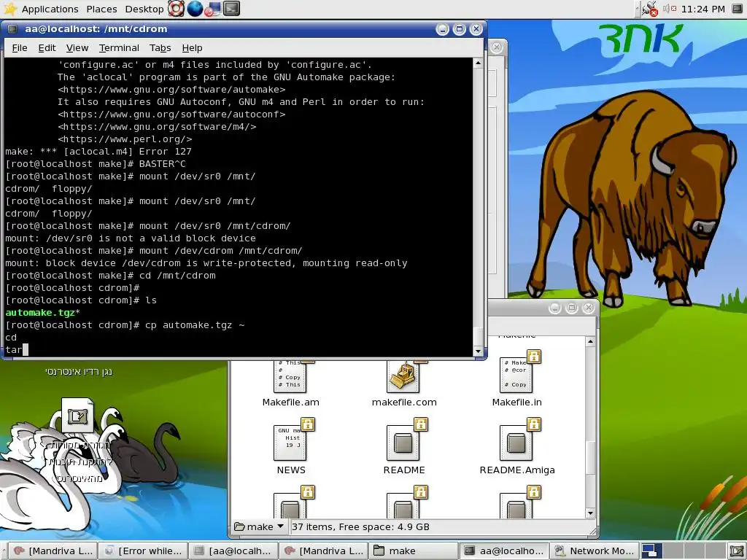Open Makefile.am file icon in make window
The image size is (747, 560).
290,376
